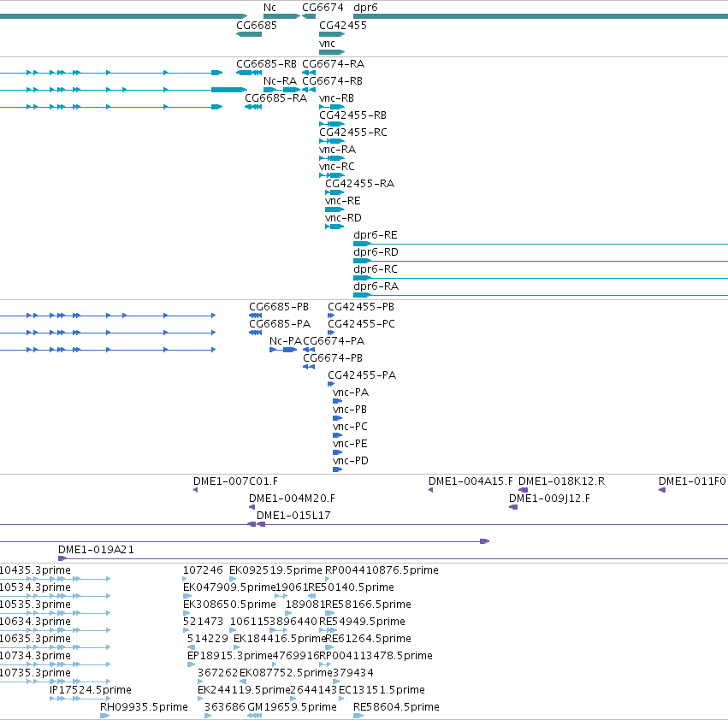
Task: Open the dpr6 gene feature label
Action: coord(365,8)
